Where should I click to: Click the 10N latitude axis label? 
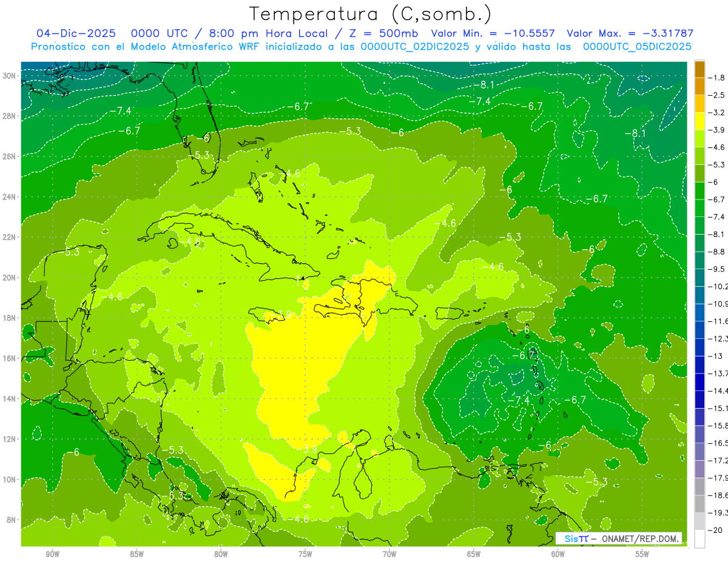[x=9, y=480]
